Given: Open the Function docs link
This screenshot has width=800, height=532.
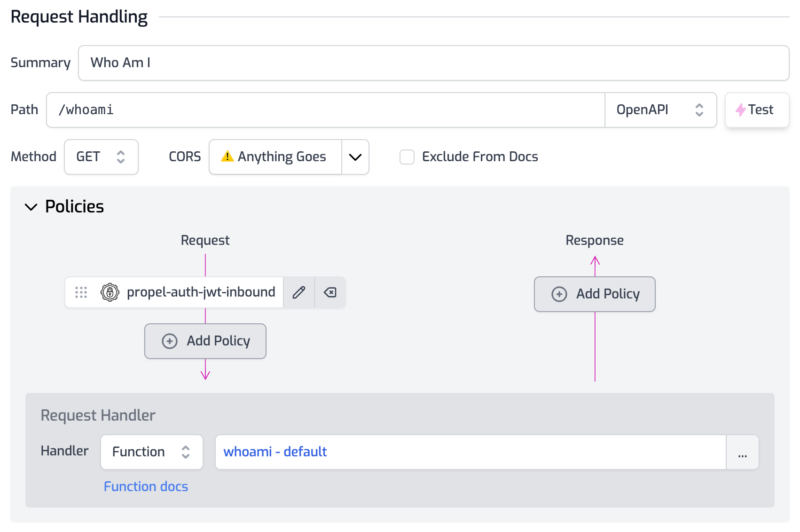Looking at the screenshot, I should tap(146, 486).
